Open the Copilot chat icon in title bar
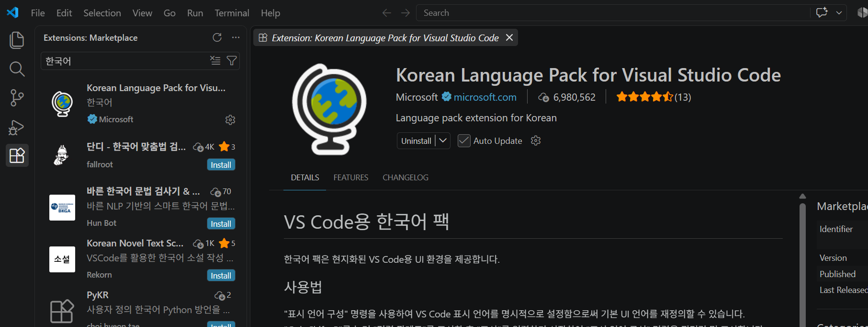Screen dimensions: 868x327 coord(822,12)
